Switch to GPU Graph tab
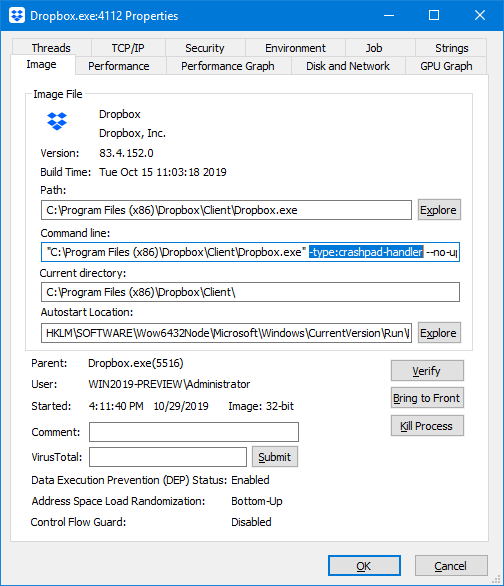This screenshot has height=586, width=504. pyautogui.click(x=446, y=66)
